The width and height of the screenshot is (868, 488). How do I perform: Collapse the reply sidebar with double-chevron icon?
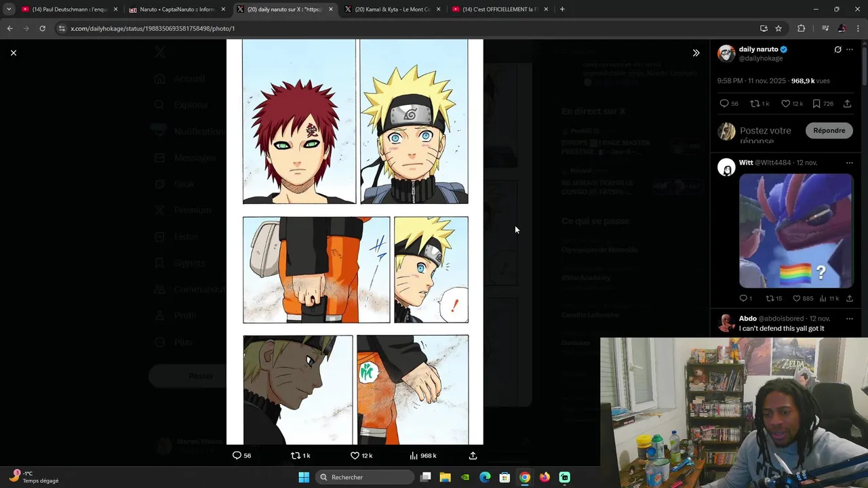(x=696, y=53)
